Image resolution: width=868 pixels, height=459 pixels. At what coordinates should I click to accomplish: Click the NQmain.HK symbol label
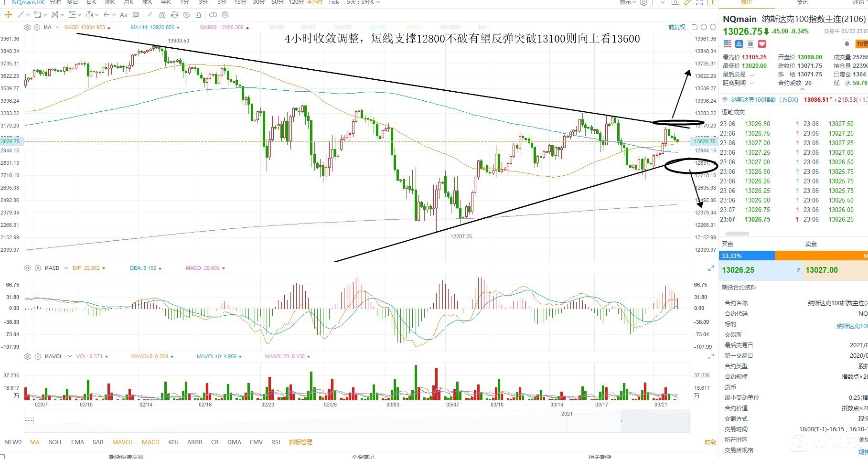click(28, 2)
